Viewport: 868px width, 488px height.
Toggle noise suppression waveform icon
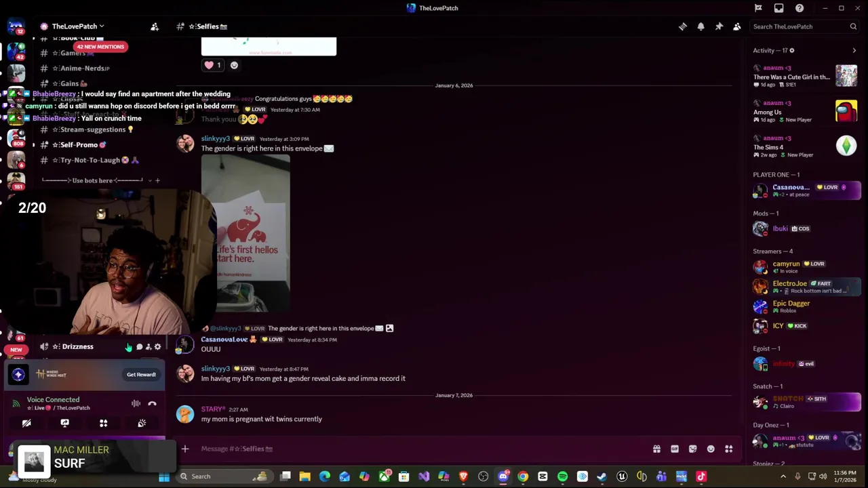pyautogui.click(x=136, y=403)
